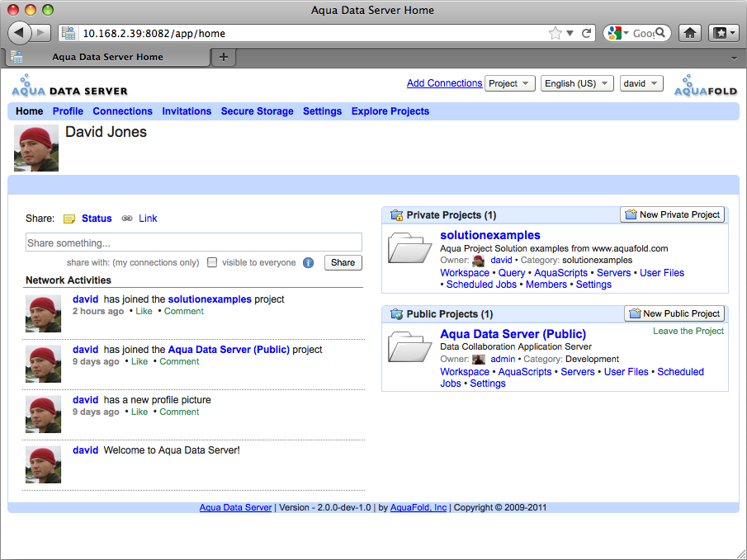Screen dimensions: 747x560
Task: Create a New Private Project
Action: pyautogui.click(x=672, y=214)
